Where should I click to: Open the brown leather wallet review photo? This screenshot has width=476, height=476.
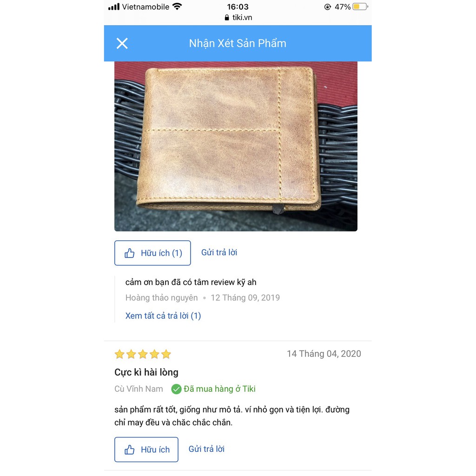pyautogui.click(x=236, y=146)
